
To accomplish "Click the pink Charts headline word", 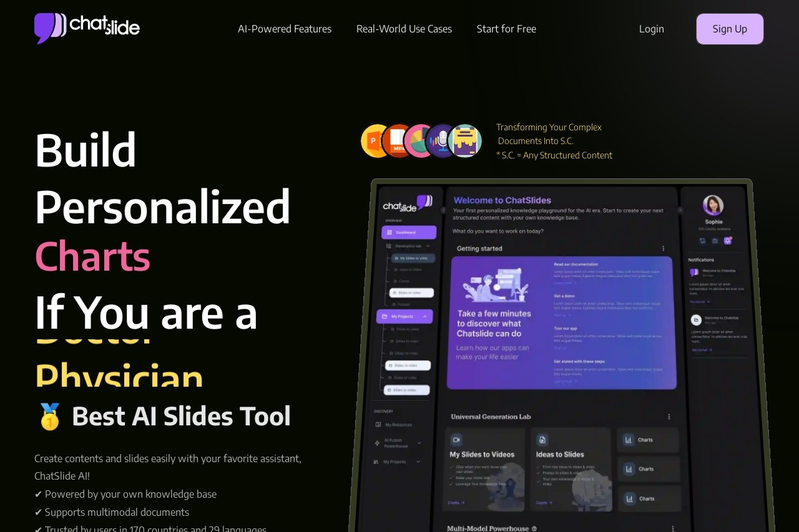I will click(92, 256).
